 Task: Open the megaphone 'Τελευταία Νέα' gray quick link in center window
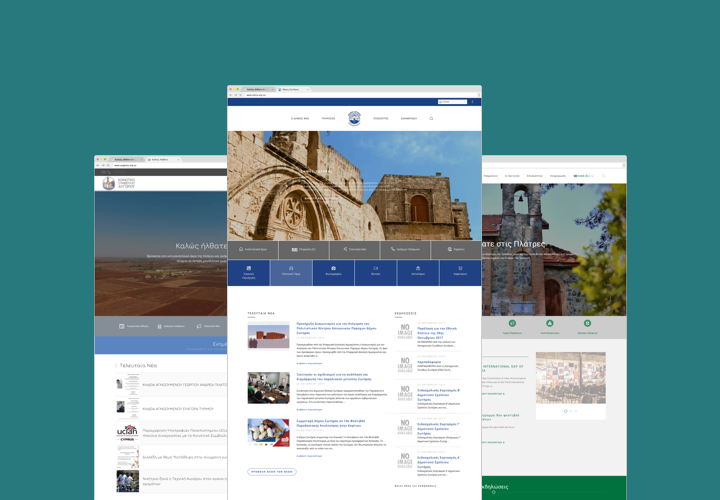pos(354,249)
